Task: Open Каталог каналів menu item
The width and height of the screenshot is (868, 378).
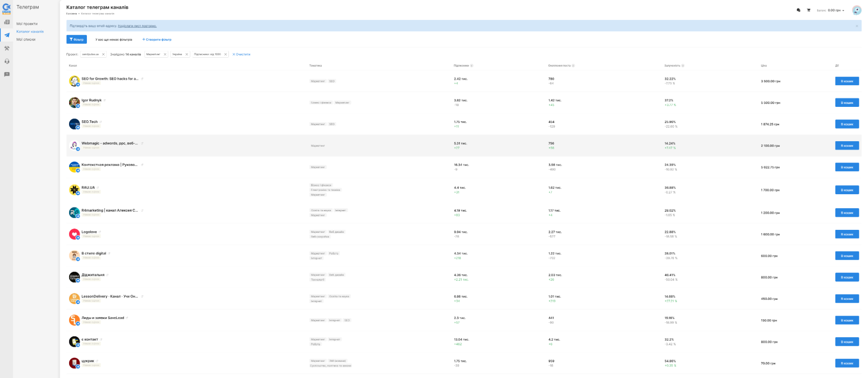Action: pyautogui.click(x=30, y=32)
